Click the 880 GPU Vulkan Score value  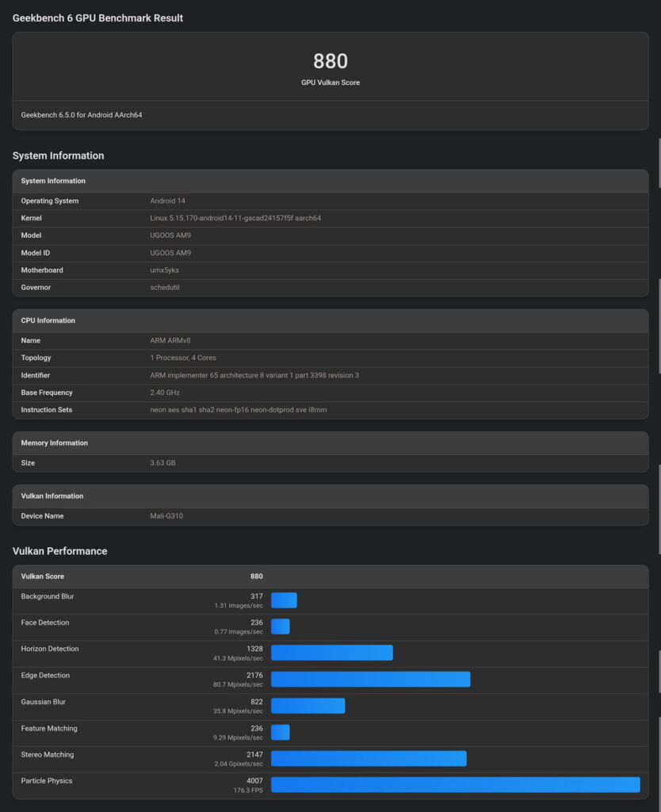[x=331, y=61]
